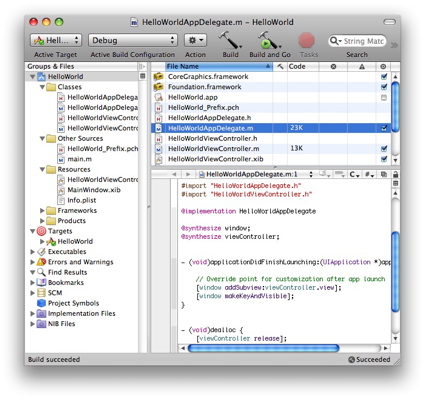Open the included files # popup
This screenshot has height=399, width=425.
(x=369, y=174)
